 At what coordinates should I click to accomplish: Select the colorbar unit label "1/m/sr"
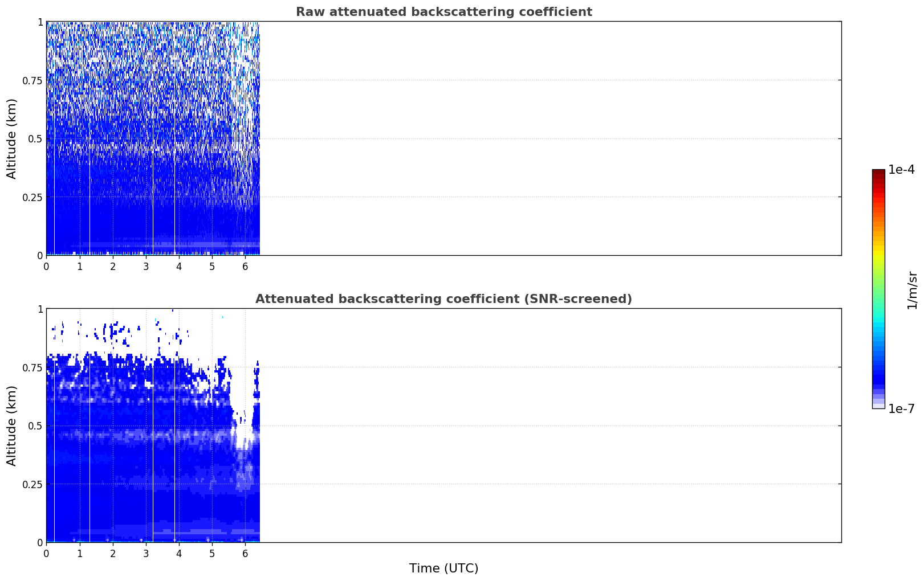pyautogui.click(x=912, y=290)
